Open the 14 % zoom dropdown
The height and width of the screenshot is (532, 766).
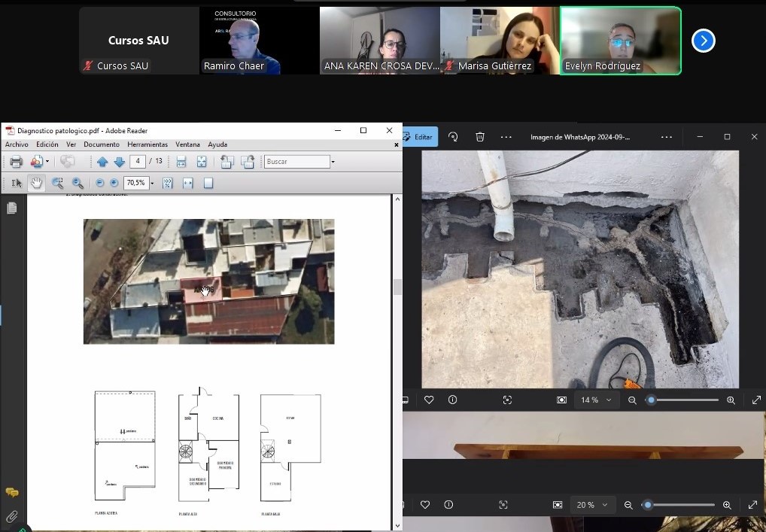point(596,400)
